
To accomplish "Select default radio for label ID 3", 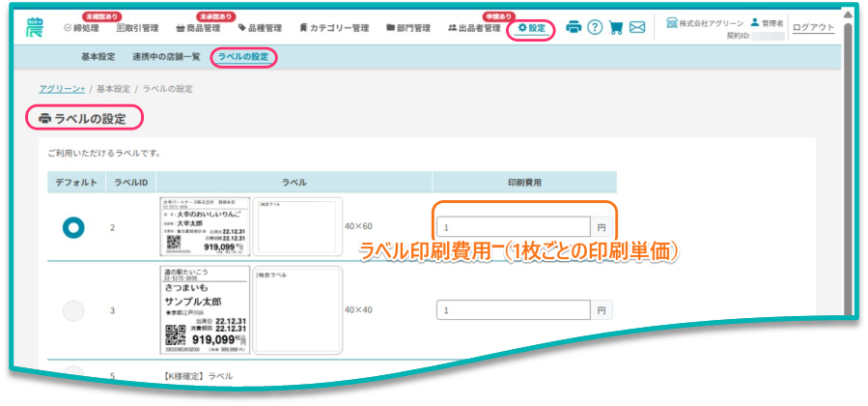I will click(x=73, y=310).
